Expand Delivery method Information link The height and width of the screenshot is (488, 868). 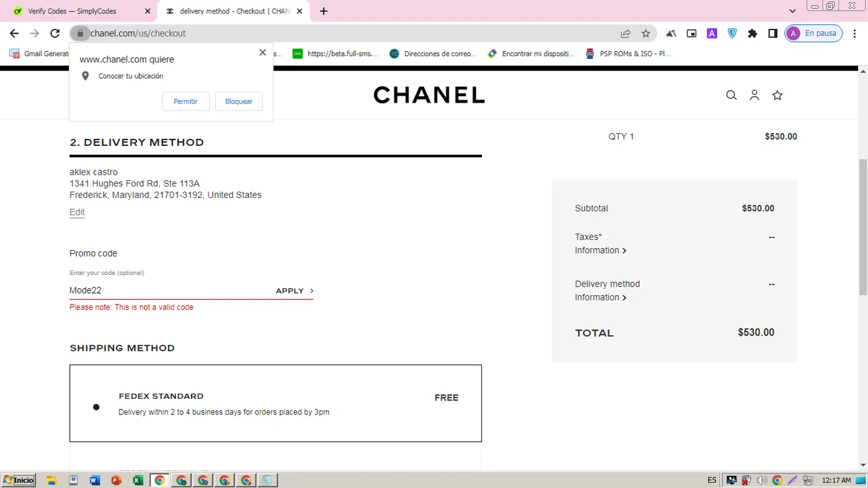pos(601,297)
